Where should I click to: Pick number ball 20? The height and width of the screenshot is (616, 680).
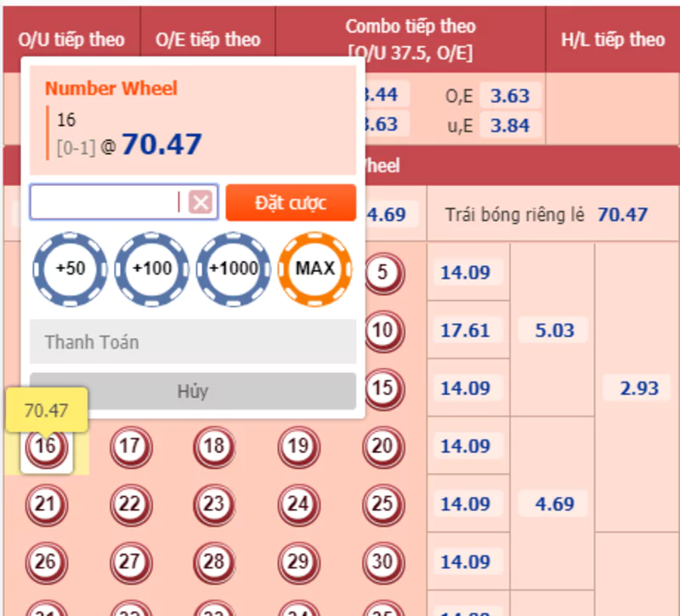pos(382,446)
